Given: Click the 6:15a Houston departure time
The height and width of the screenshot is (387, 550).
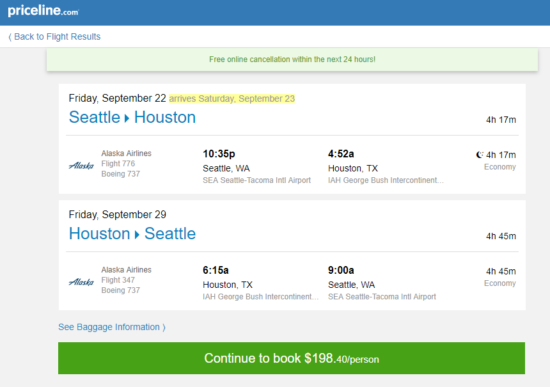Looking at the screenshot, I should 216,270.
